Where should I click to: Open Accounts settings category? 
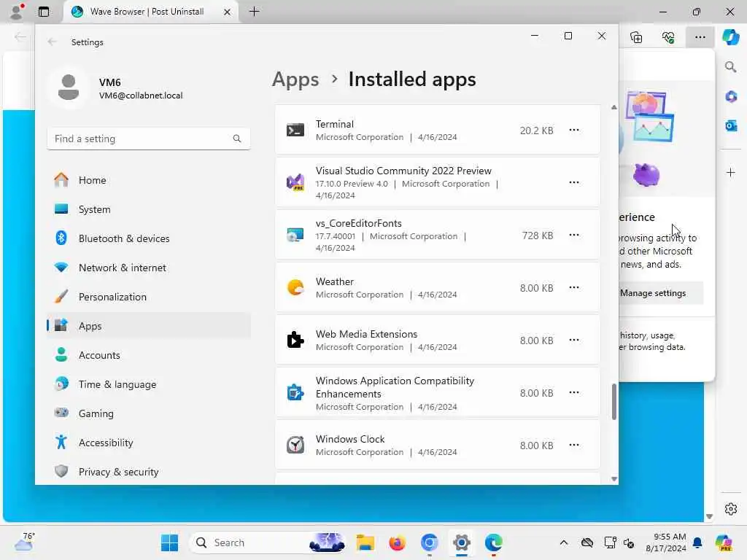tap(149, 355)
